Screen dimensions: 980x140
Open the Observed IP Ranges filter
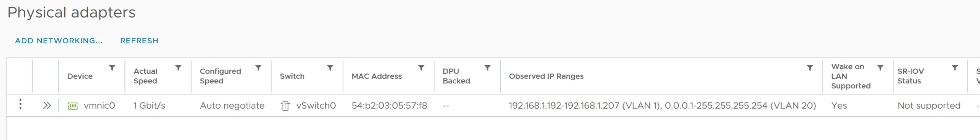pyautogui.click(x=810, y=68)
